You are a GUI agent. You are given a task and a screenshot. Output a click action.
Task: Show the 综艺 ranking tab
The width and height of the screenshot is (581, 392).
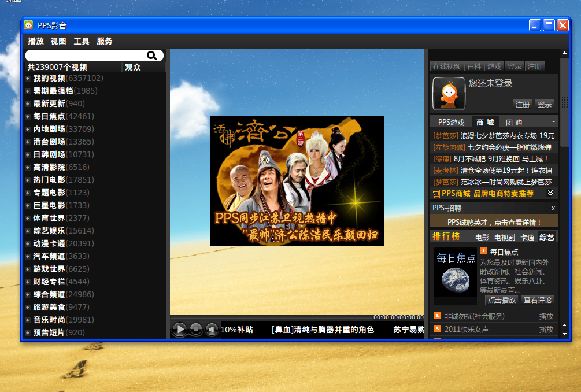(546, 238)
